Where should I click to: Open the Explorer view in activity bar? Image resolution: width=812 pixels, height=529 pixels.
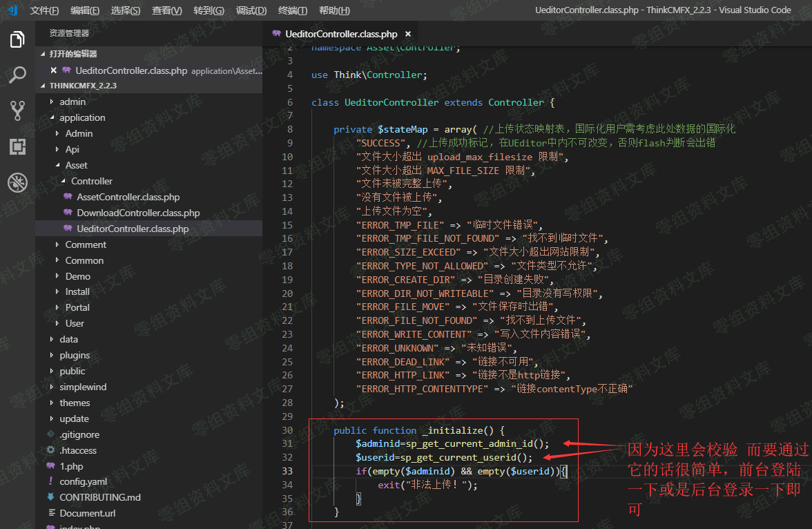[17, 39]
